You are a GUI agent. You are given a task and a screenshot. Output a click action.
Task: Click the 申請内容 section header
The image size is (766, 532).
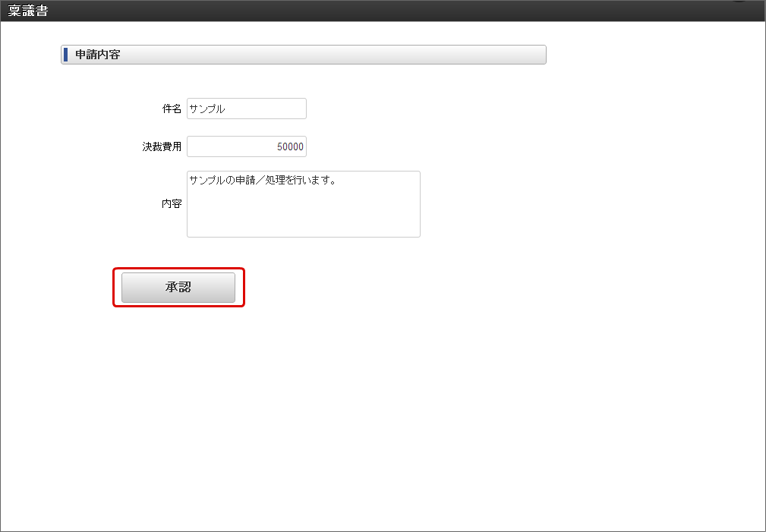[x=304, y=55]
